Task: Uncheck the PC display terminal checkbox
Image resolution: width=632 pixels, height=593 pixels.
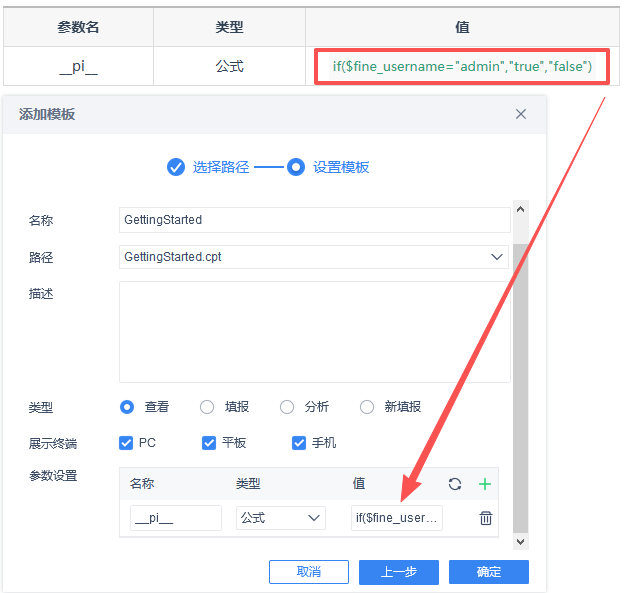Action: [x=126, y=443]
